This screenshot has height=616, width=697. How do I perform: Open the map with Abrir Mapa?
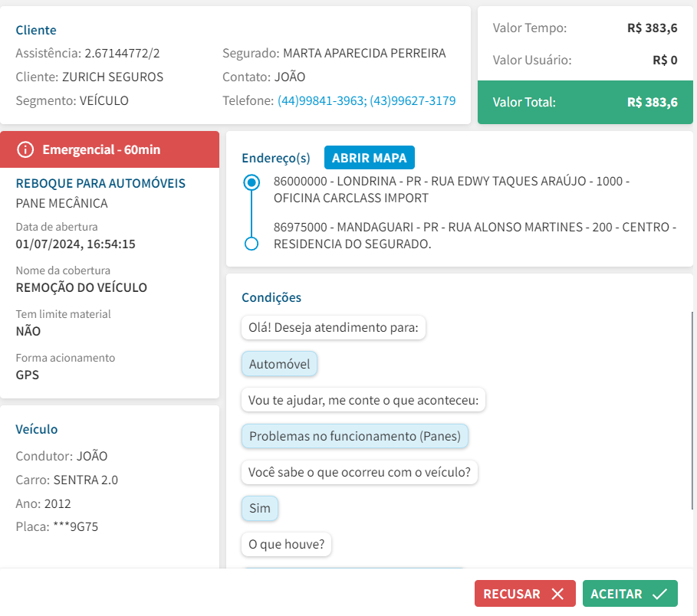[370, 158]
